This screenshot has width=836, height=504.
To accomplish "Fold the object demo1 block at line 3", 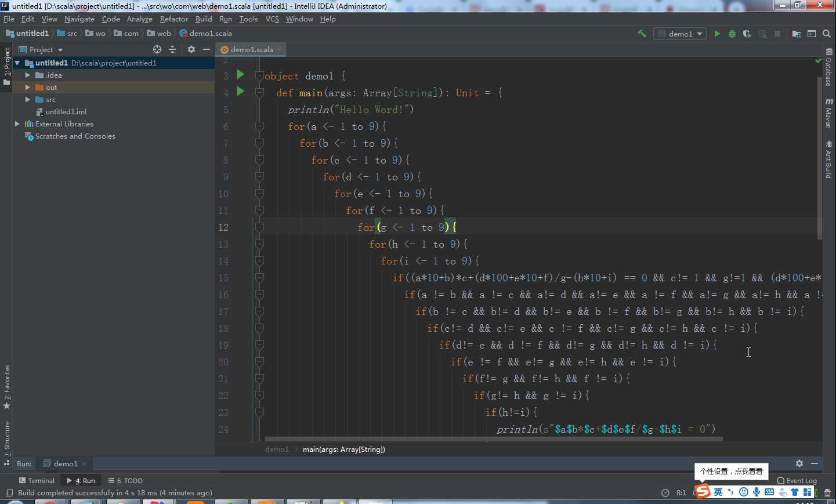I will pos(259,76).
